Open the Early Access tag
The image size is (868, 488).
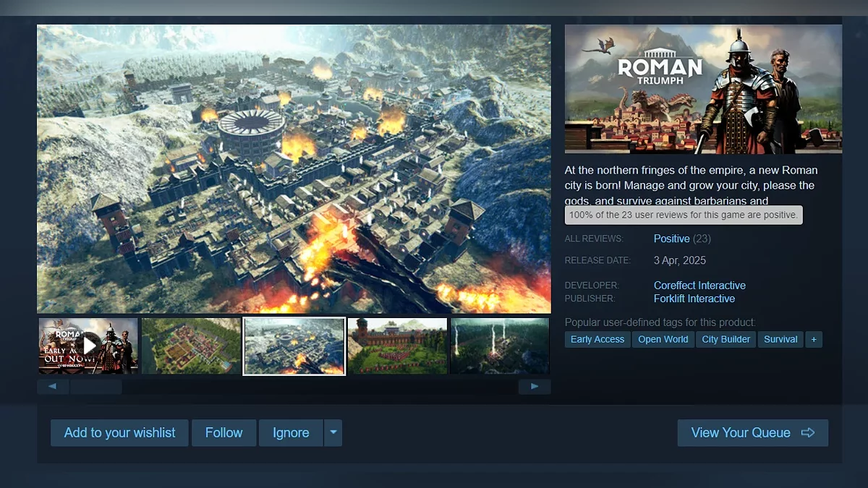coord(597,339)
